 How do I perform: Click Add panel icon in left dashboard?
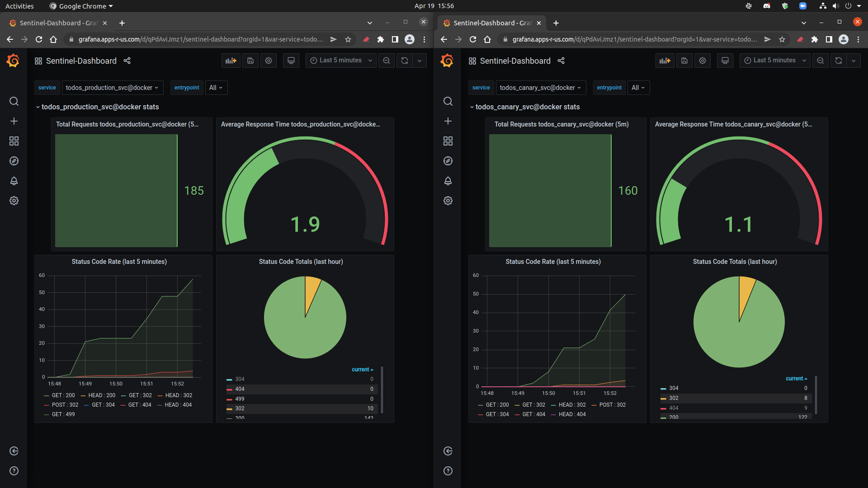tap(231, 61)
